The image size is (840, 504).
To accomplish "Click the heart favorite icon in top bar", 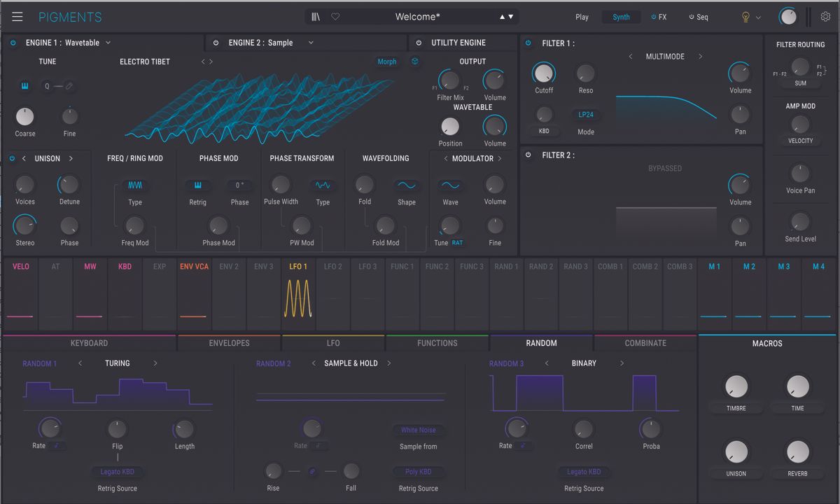I will [x=335, y=16].
